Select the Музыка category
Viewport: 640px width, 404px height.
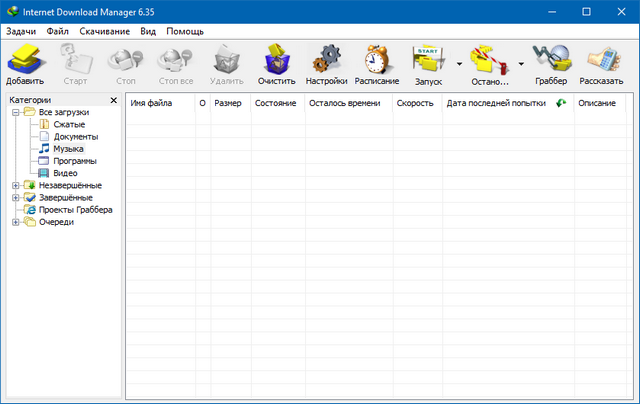(x=68, y=148)
